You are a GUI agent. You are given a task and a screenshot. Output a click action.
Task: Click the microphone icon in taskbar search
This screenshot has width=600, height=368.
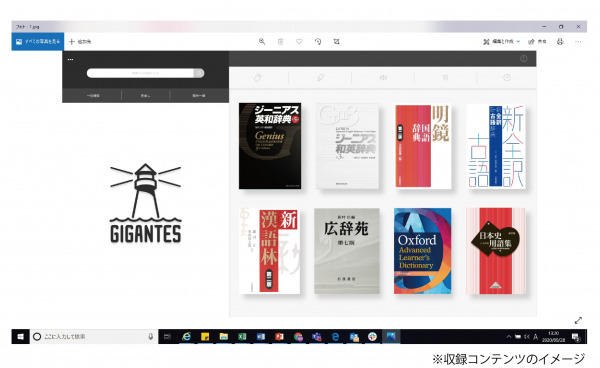click(150, 337)
